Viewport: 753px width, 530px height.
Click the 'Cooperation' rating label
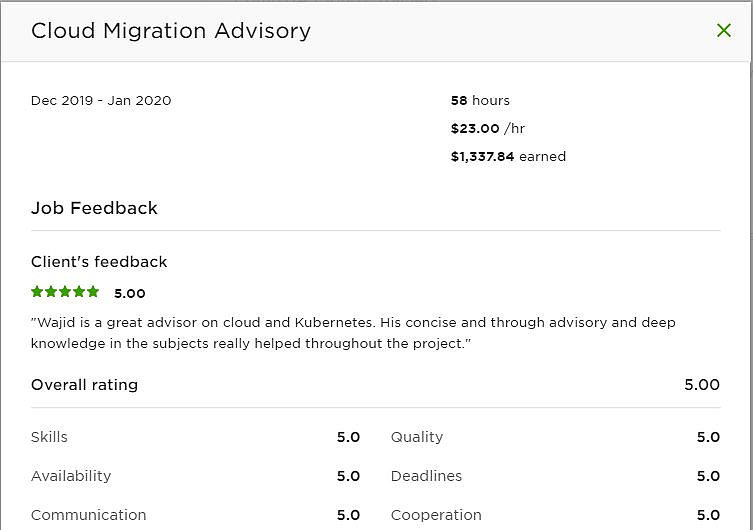(436, 515)
